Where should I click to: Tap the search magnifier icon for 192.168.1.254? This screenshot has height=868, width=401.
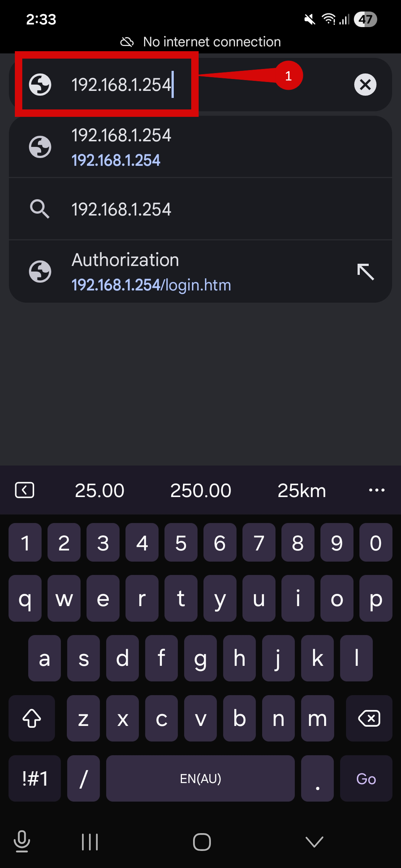pyautogui.click(x=40, y=209)
